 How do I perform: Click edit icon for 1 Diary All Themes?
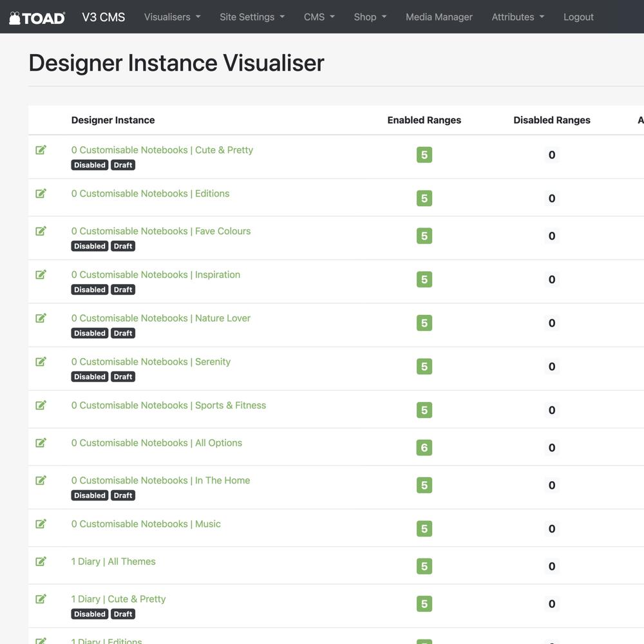41,562
